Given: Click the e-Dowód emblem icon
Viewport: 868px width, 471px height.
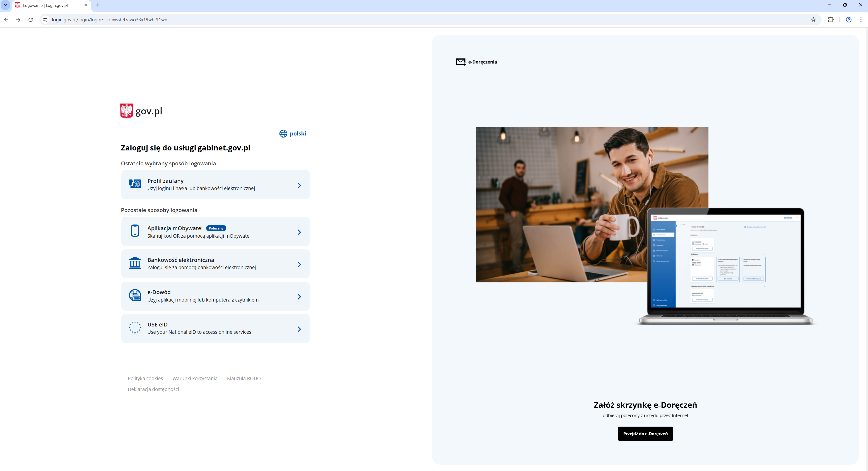Looking at the screenshot, I should 135,295.
